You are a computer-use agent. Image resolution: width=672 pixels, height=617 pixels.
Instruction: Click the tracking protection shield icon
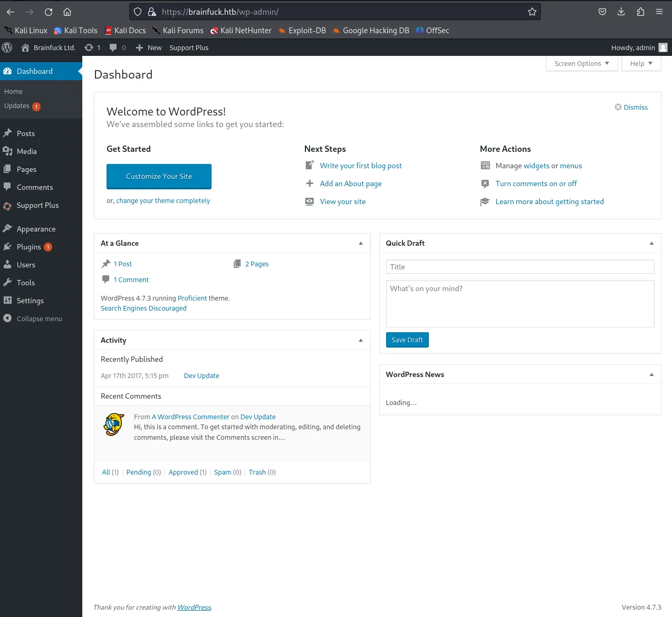point(138,12)
